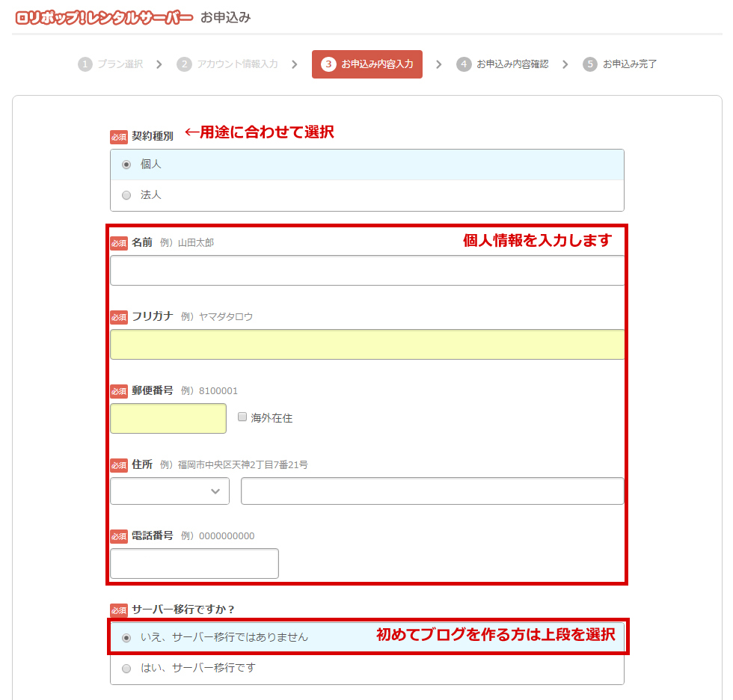Go to the お申込み内容入力 step tab

tap(367, 64)
